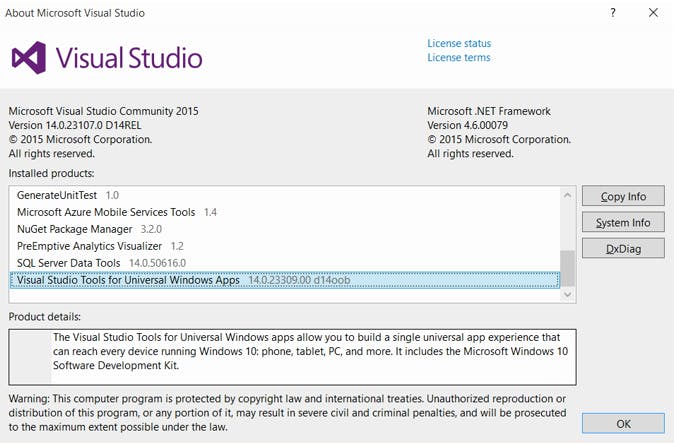Select Microsoft Azure Mobile Services Tools entry

[x=106, y=212]
